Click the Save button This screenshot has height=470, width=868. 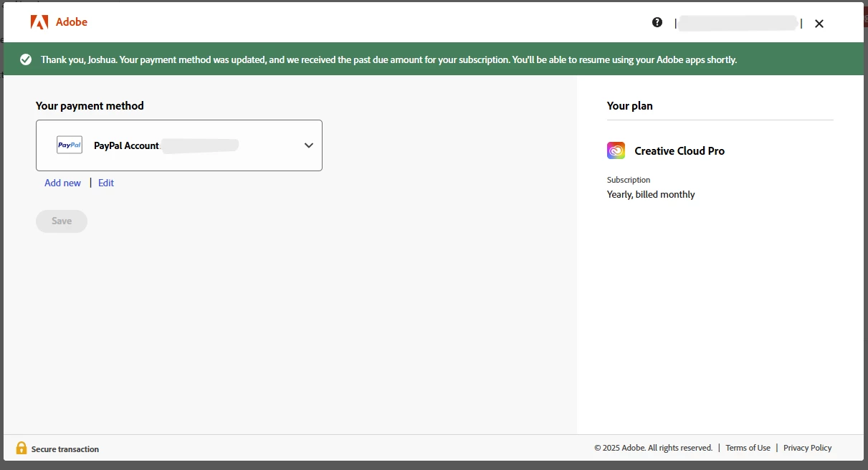[x=62, y=221]
